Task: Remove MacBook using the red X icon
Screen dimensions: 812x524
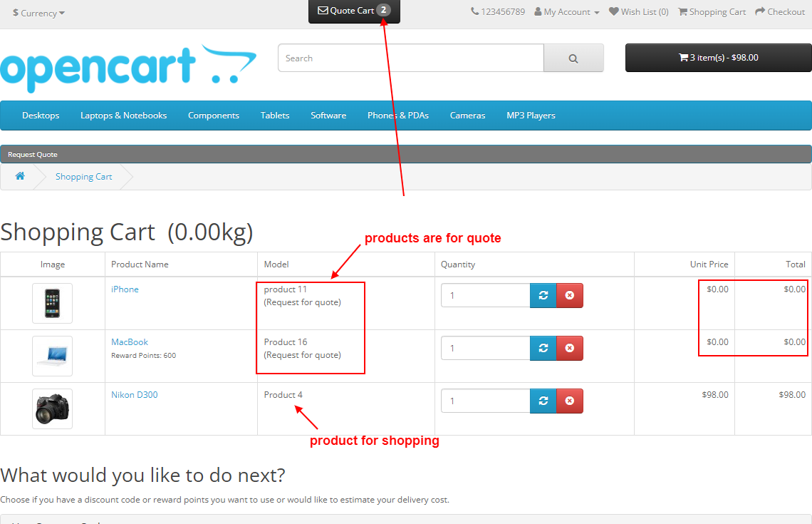Action: (569, 348)
